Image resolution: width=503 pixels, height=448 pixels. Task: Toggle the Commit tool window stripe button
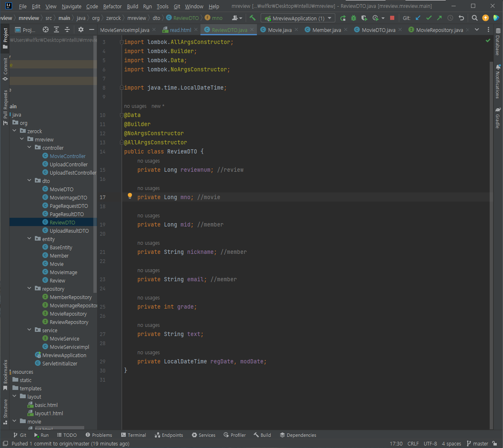tap(5, 69)
